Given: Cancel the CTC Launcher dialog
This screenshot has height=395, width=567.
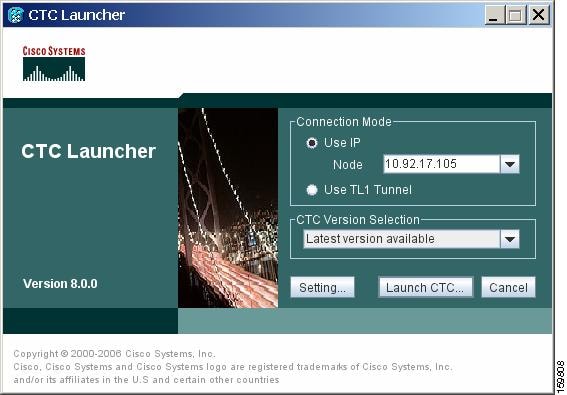Looking at the screenshot, I should pos(508,288).
